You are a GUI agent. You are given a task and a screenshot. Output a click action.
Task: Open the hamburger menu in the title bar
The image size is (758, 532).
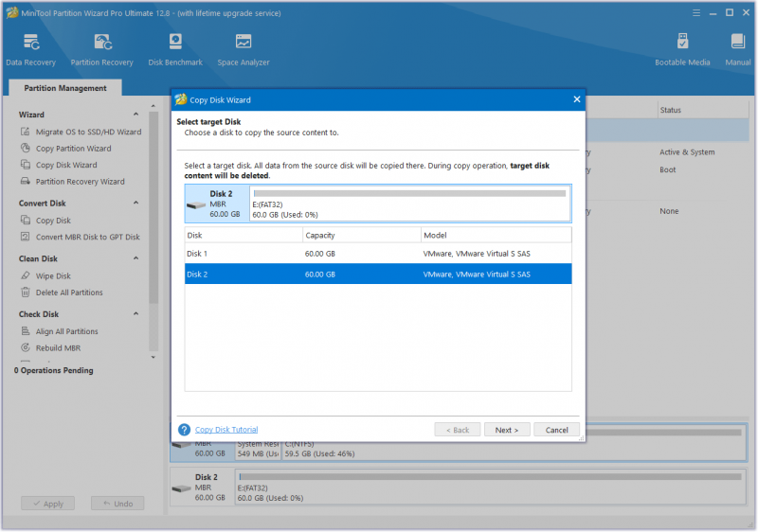(x=696, y=13)
